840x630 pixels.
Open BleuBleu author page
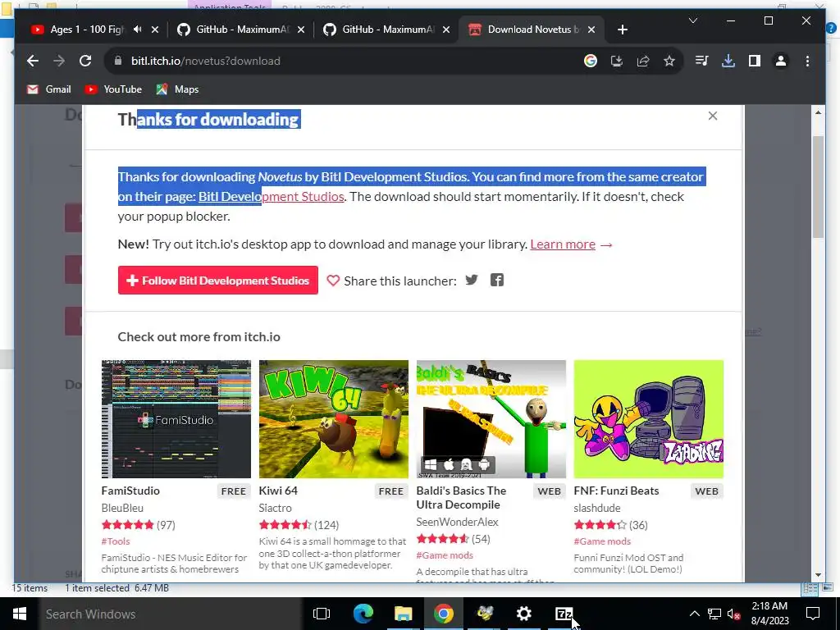point(122,508)
